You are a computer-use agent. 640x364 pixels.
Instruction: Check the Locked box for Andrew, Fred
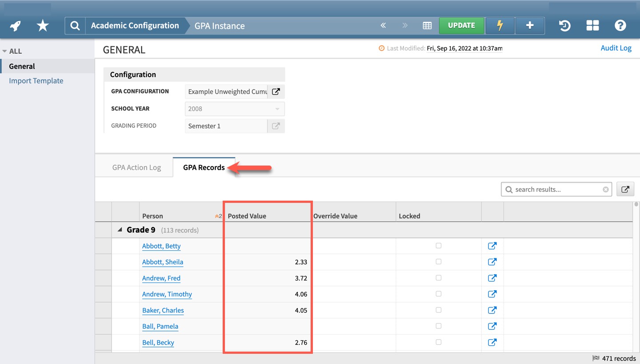[x=439, y=278]
